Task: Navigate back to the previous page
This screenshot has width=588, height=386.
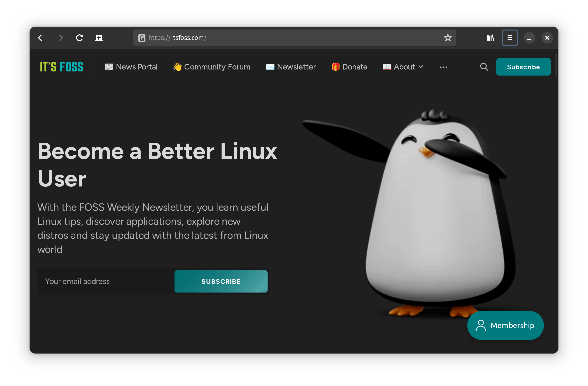Action: 40,38
